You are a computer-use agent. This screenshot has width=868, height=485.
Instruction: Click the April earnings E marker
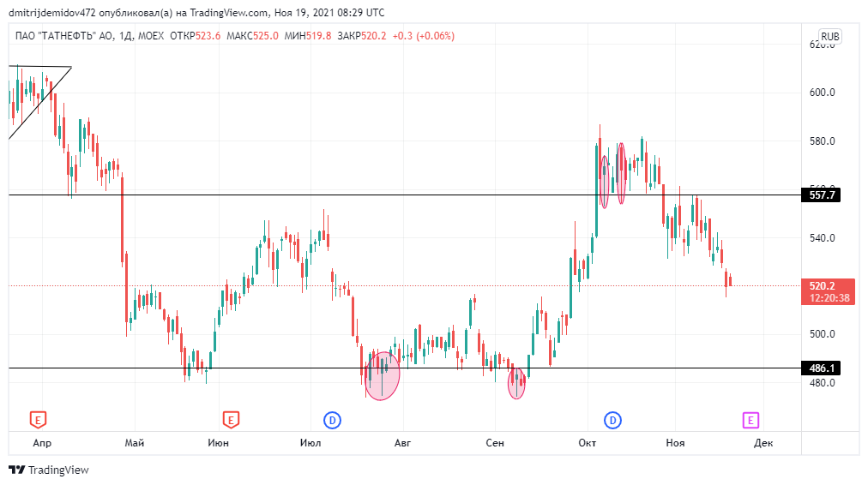pos(38,420)
